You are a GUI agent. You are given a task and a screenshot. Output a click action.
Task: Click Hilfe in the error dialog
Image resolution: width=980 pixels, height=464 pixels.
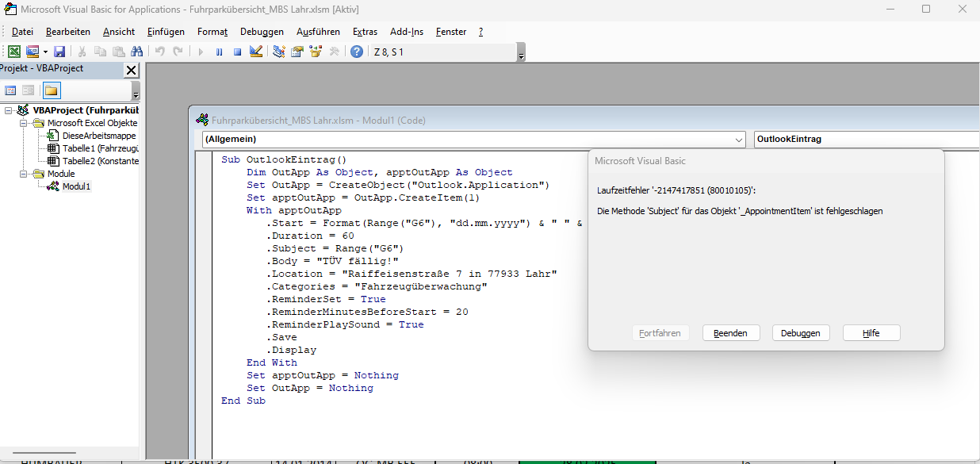pyautogui.click(x=871, y=333)
